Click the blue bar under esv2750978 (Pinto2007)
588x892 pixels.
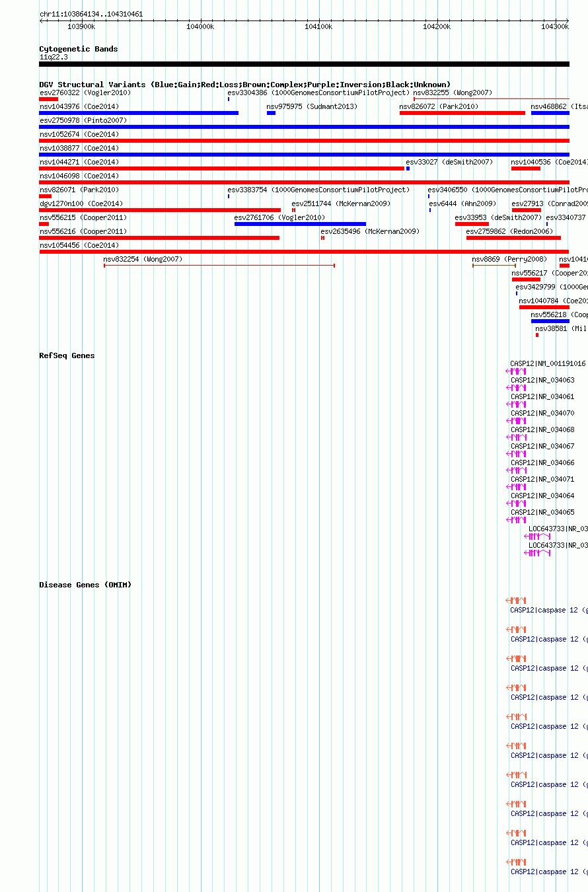304,127
